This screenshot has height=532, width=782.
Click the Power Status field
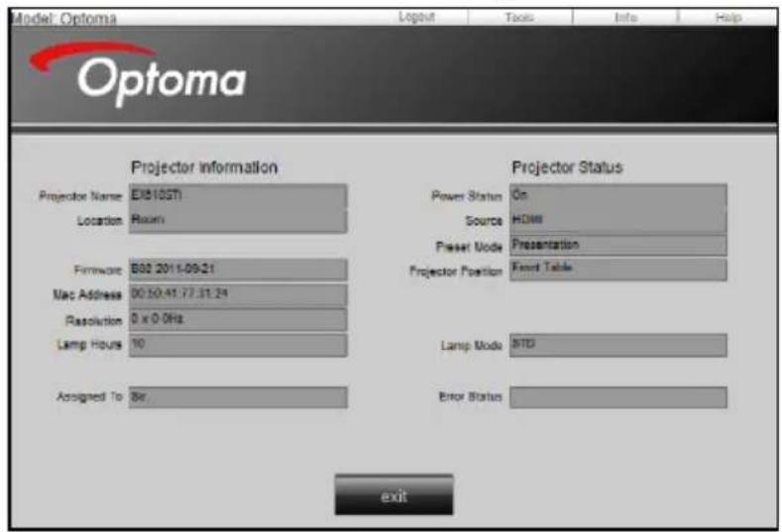617,196
